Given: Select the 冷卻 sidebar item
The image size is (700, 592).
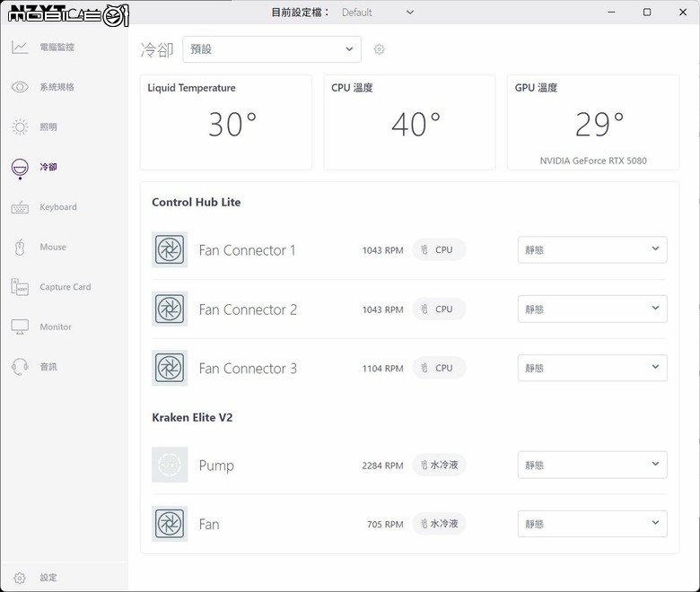Looking at the screenshot, I should click(x=48, y=167).
